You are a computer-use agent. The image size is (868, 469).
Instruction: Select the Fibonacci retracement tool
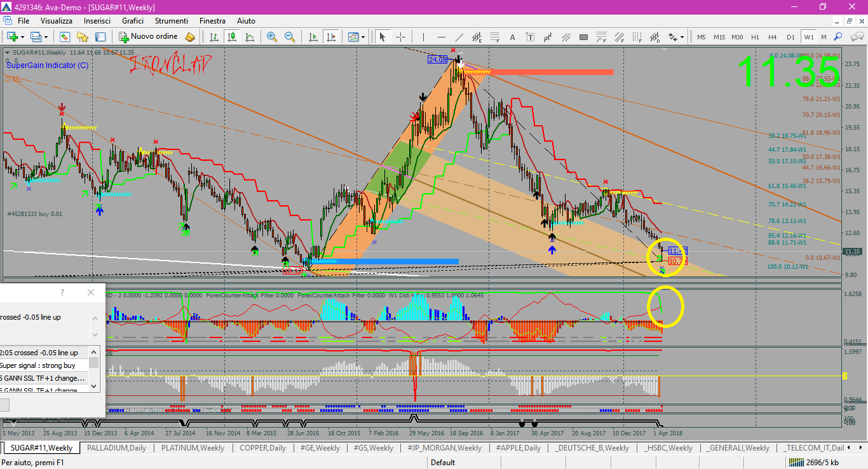tap(494, 37)
